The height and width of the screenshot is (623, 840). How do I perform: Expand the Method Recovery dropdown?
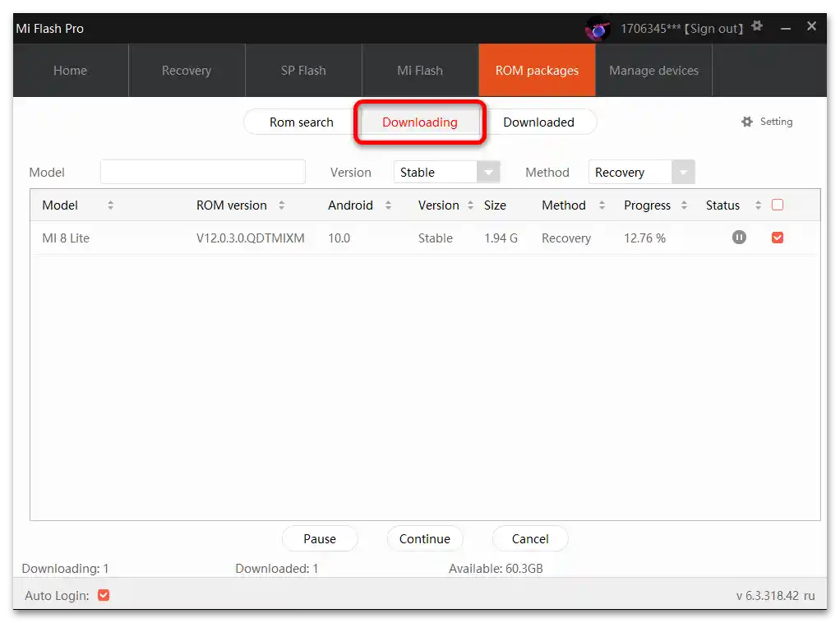coord(683,173)
